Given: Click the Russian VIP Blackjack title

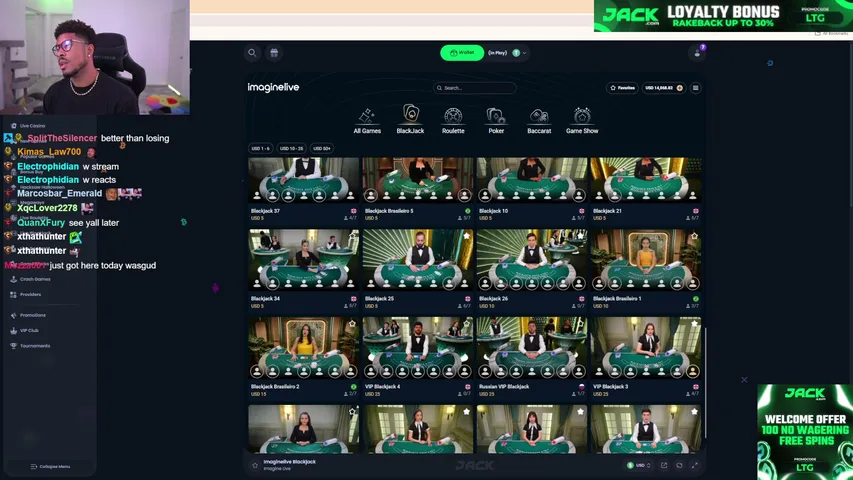Looking at the screenshot, I should 504,386.
